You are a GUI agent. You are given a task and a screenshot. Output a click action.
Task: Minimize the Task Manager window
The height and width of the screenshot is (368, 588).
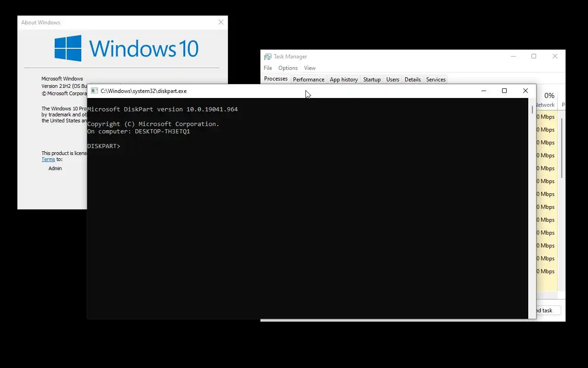513,57
